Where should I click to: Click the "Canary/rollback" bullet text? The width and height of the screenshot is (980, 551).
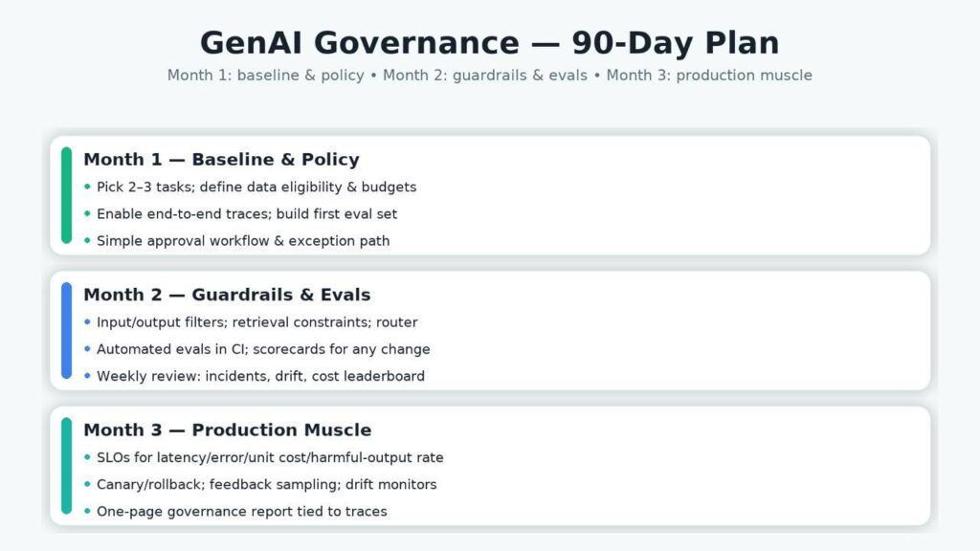tap(266, 485)
